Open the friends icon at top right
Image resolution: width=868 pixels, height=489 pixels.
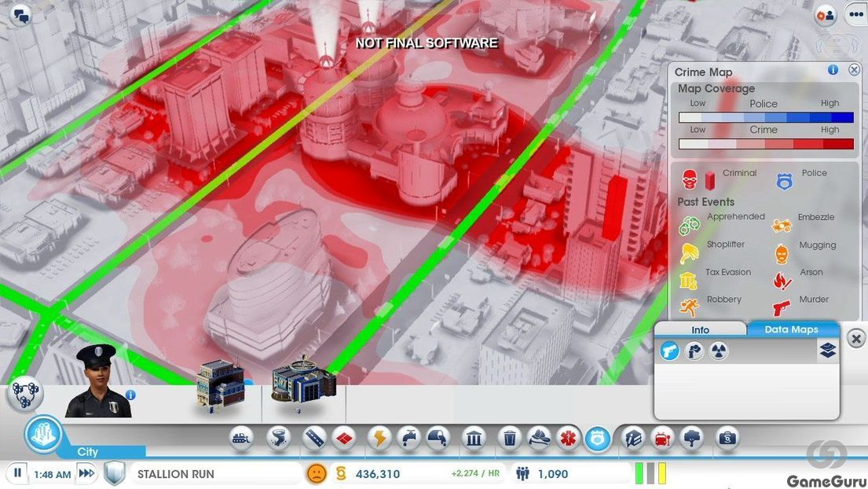tap(826, 16)
